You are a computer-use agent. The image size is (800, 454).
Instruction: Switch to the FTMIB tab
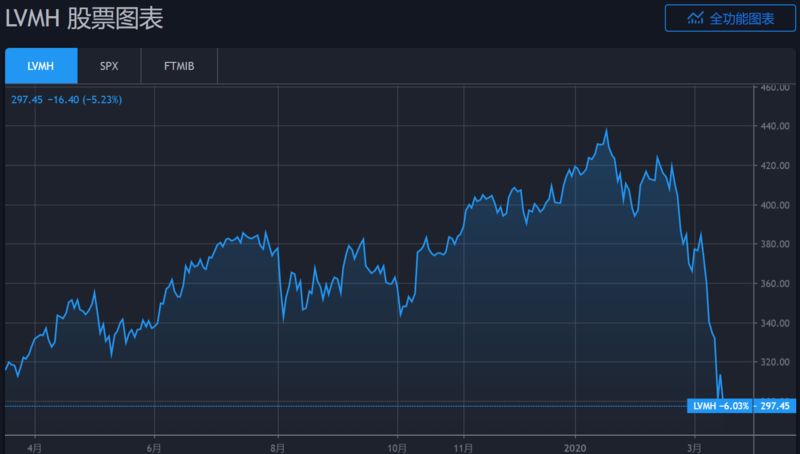click(x=179, y=66)
